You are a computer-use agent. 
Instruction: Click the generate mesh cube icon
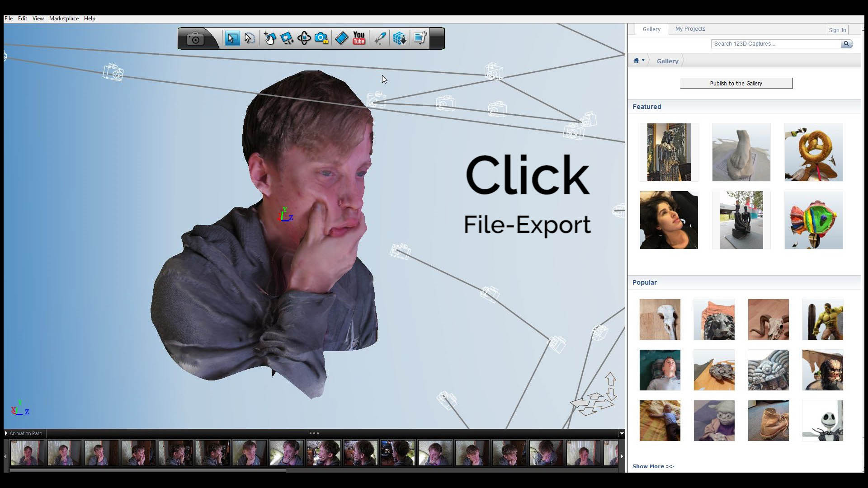[x=400, y=38]
